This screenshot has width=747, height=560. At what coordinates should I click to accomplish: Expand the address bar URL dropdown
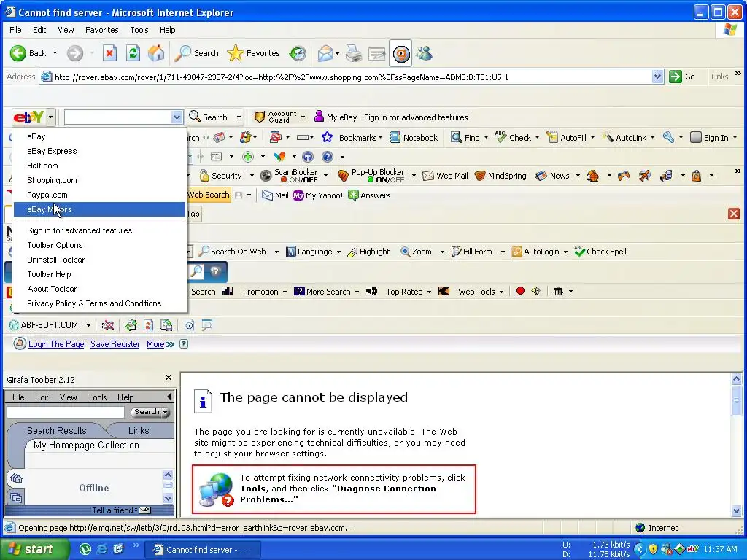point(657,77)
